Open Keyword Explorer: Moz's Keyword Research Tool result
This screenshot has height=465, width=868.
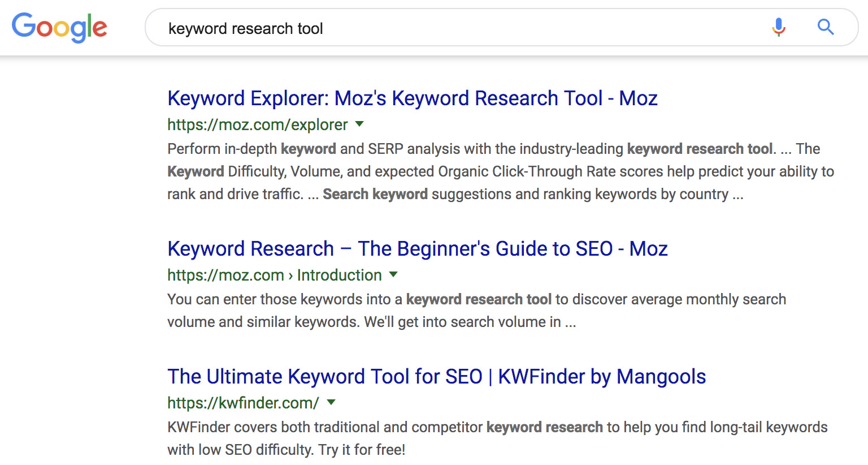click(x=413, y=98)
